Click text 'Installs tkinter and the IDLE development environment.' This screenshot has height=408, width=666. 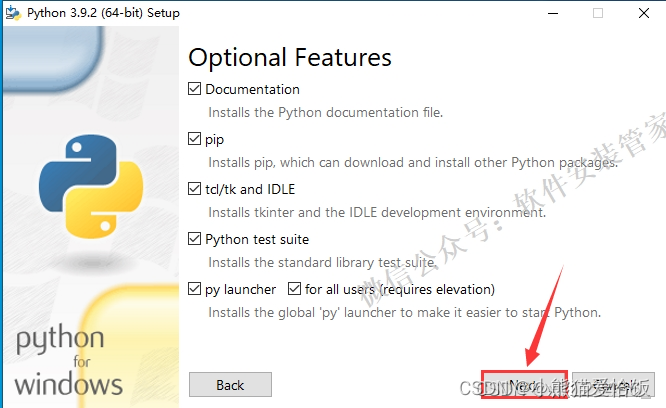coord(377,212)
